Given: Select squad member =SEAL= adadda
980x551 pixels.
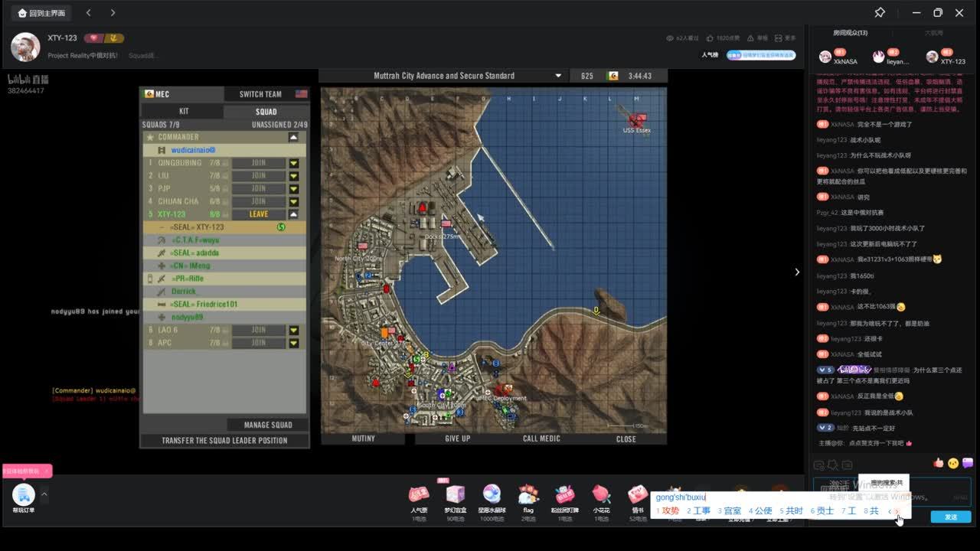Looking at the screenshot, I should (225, 253).
